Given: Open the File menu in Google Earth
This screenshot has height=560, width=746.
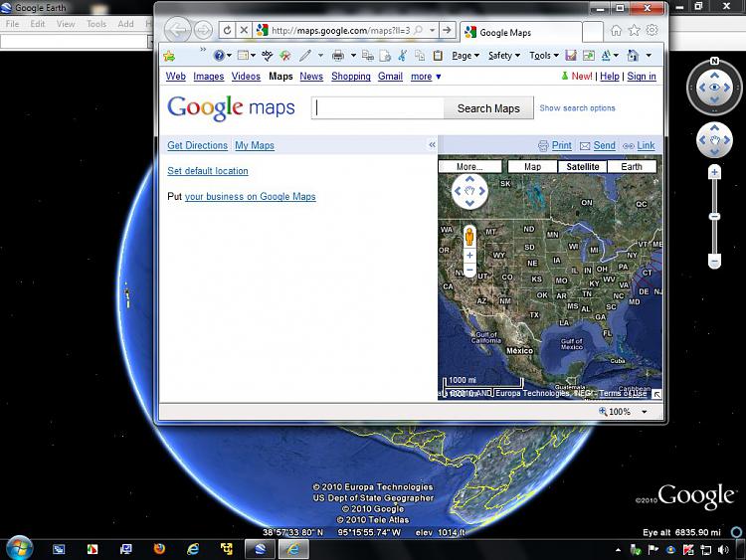Looking at the screenshot, I should [12, 24].
